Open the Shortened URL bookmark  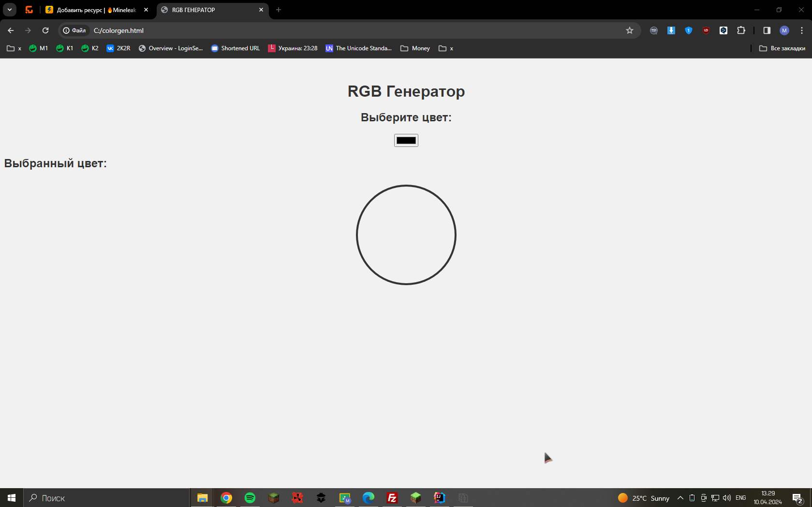coord(236,48)
